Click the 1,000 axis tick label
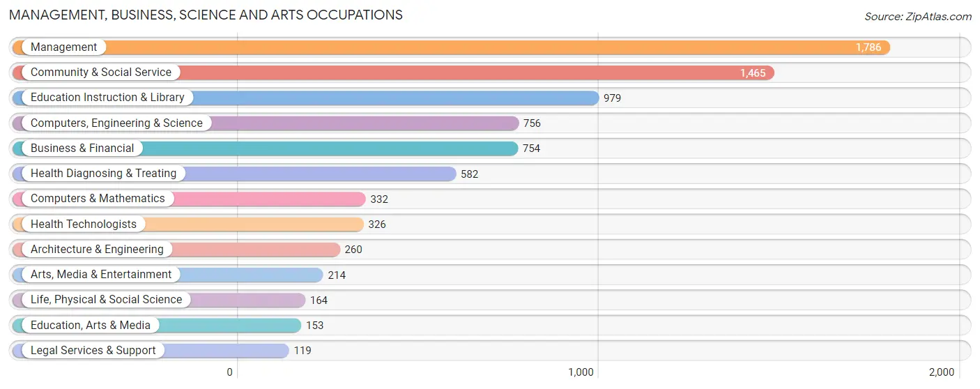The width and height of the screenshot is (980, 389). pos(581,372)
